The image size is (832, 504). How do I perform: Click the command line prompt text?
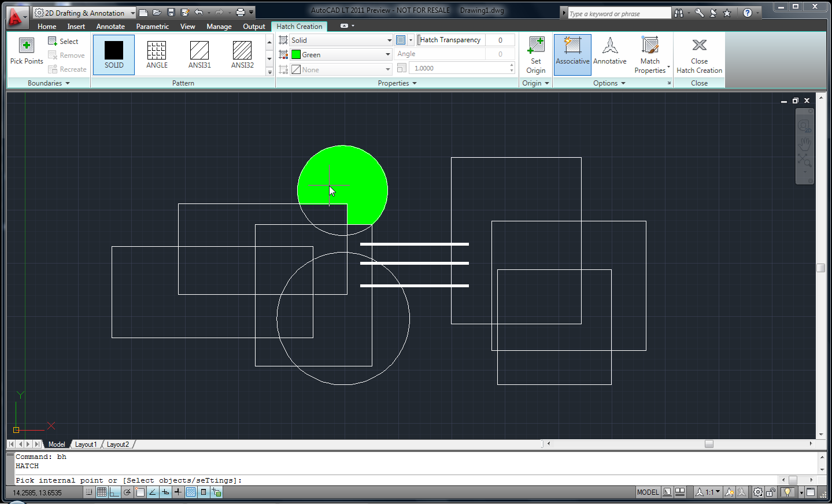click(128, 480)
